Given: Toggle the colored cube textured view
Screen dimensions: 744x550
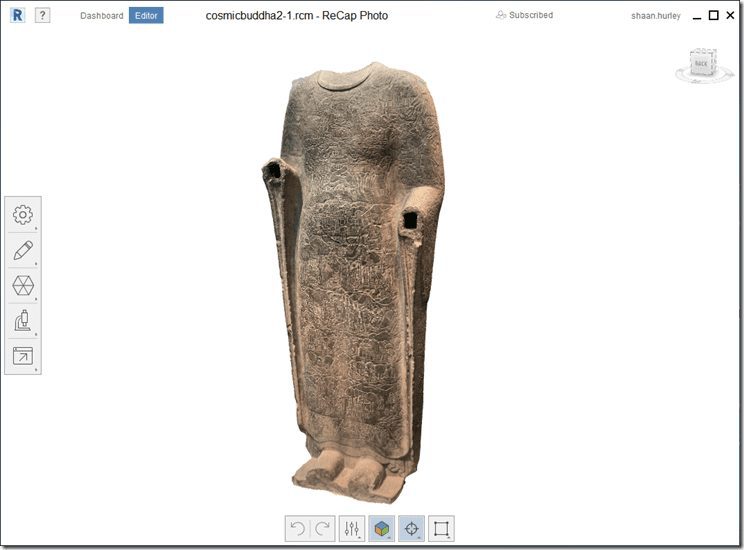Looking at the screenshot, I should (381, 529).
